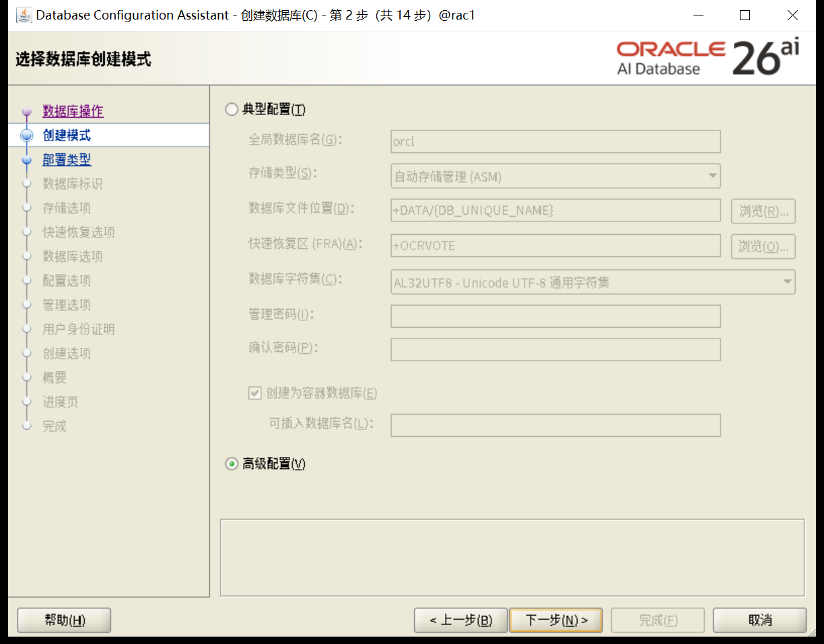
Task: Click the 数据库文件位置 input field
Action: [555, 211]
